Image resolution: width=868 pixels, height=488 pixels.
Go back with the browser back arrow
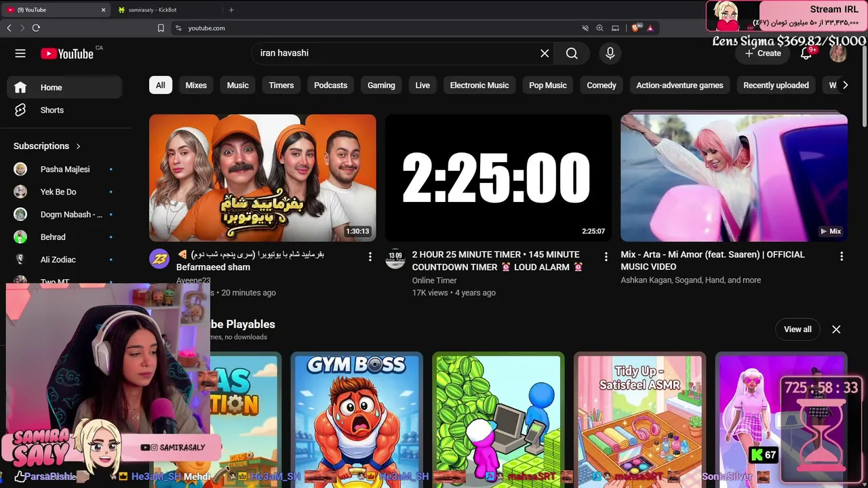coord(9,28)
